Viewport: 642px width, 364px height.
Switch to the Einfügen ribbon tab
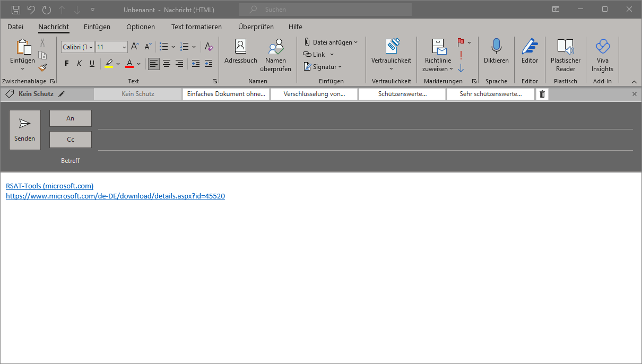[97, 27]
